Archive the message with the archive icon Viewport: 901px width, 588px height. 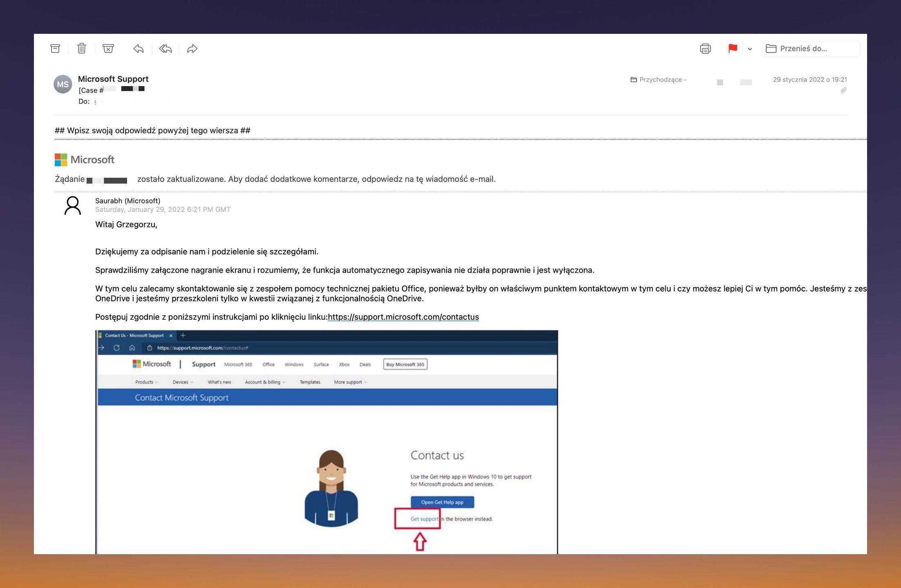pos(55,49)
